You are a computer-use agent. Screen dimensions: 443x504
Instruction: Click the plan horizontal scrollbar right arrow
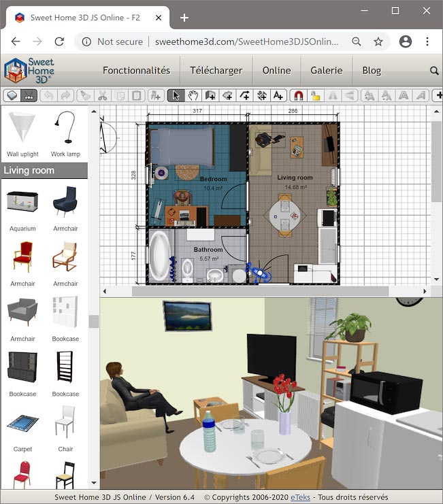click(x=425, y=291)
